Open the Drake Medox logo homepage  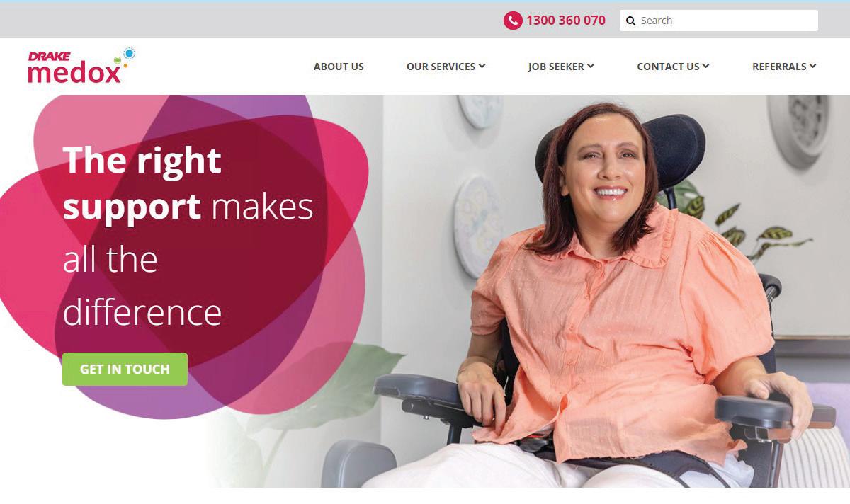click(x=81, y=66)
